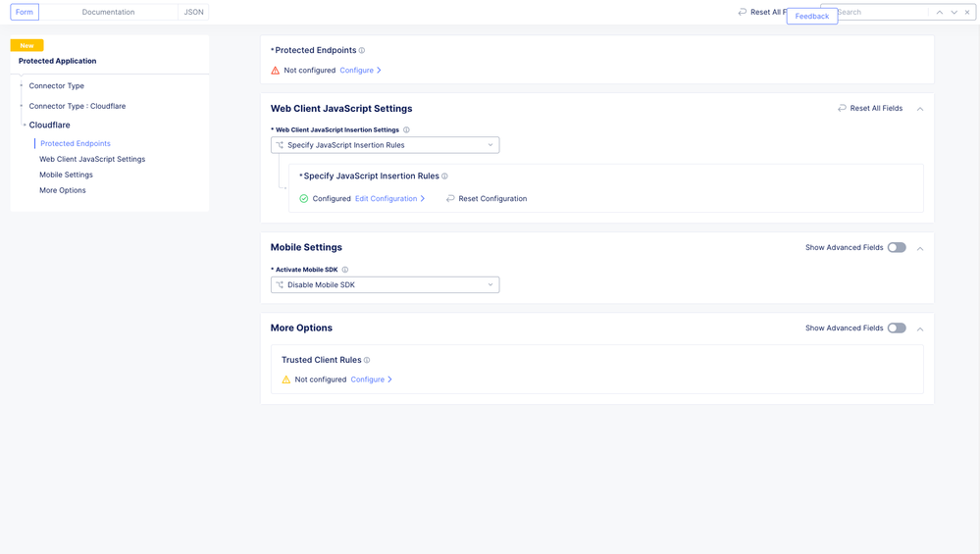Enable Show Advanced Fields in Mobile Settings
This screenshot has width=980, height=554.
(897, 248)
